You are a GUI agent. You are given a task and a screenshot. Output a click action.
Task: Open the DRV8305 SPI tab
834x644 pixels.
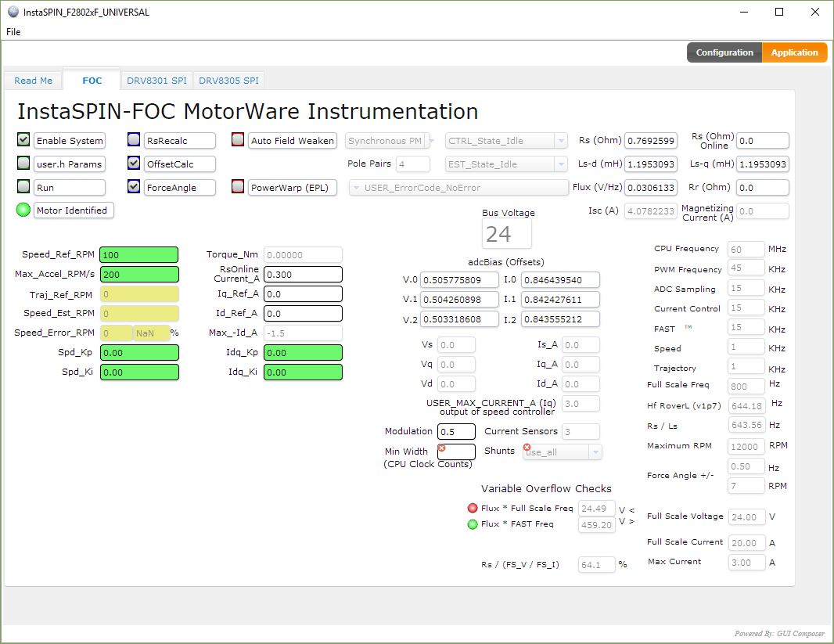(228, 81)
